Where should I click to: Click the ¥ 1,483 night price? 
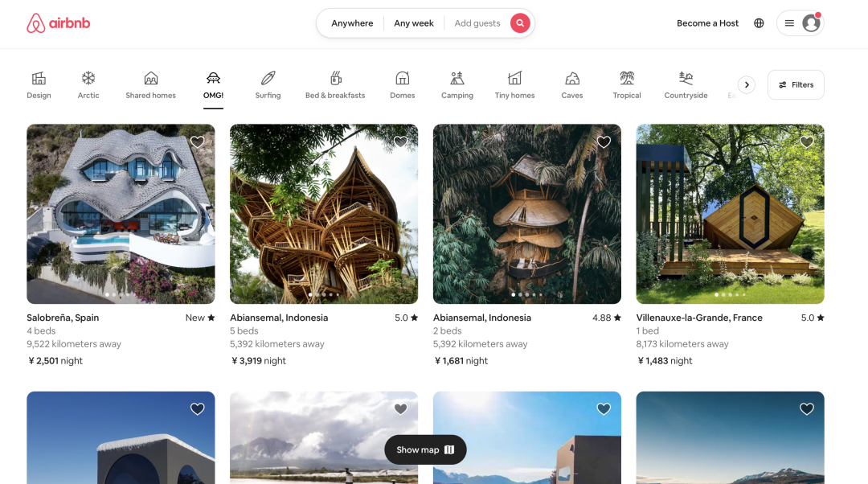[665, 360]
